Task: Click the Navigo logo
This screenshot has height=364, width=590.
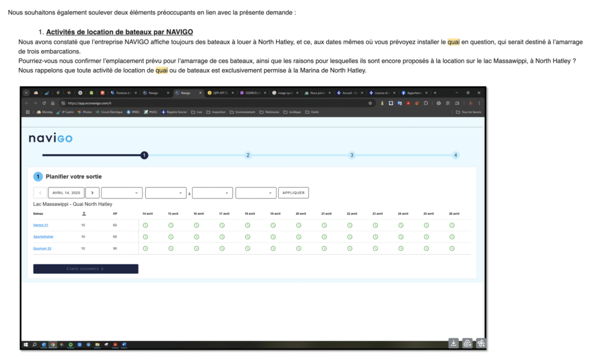Action: click(51, 138)
